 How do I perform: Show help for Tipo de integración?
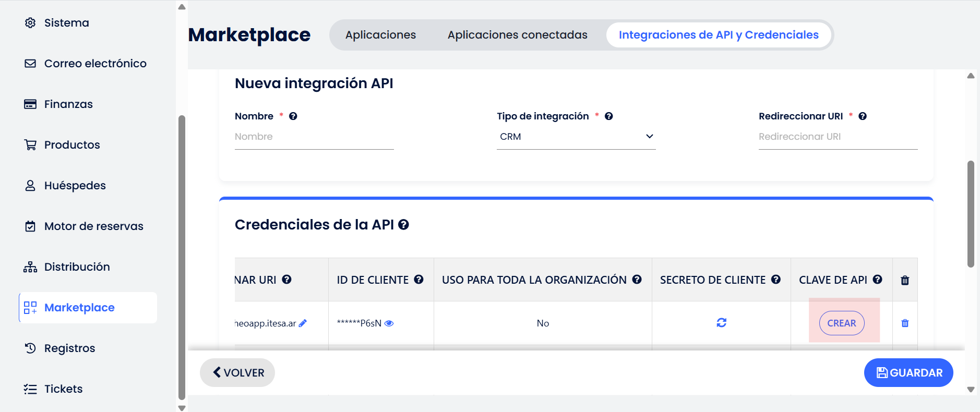click(x=608, y=116)
